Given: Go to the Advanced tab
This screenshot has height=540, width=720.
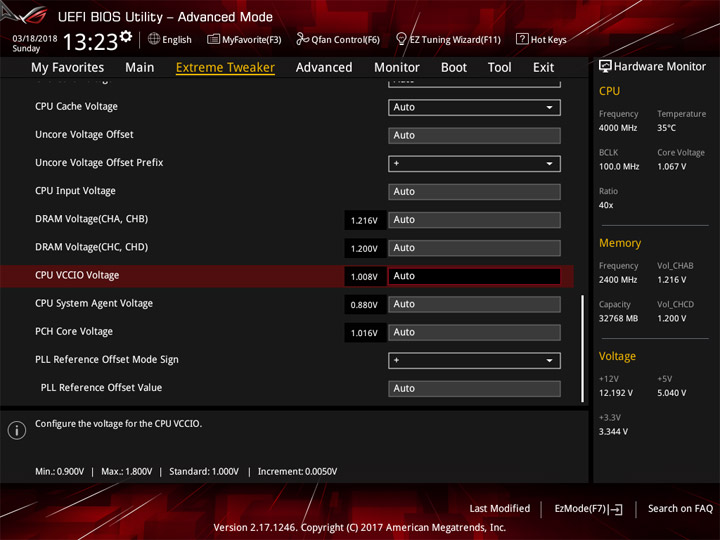Looking at the screenshot, I should (x=324, y=68).
